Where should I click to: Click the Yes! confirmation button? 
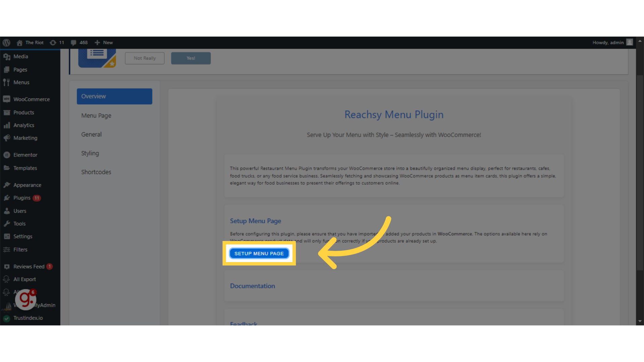(191, 58)
